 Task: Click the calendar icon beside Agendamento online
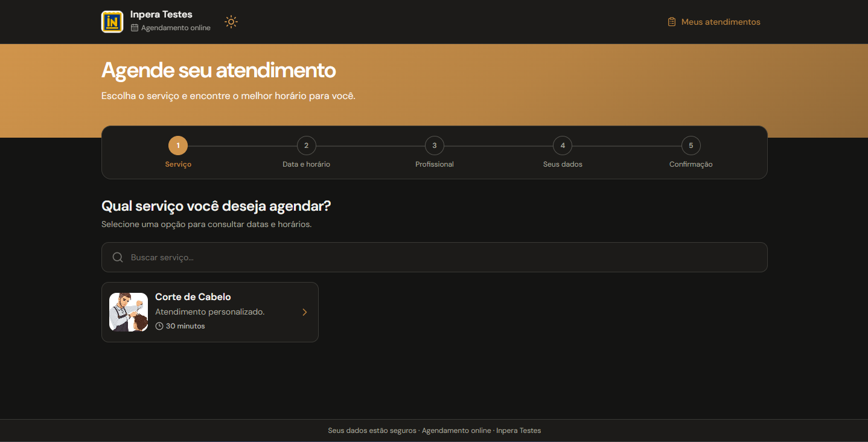click(135, 28)
